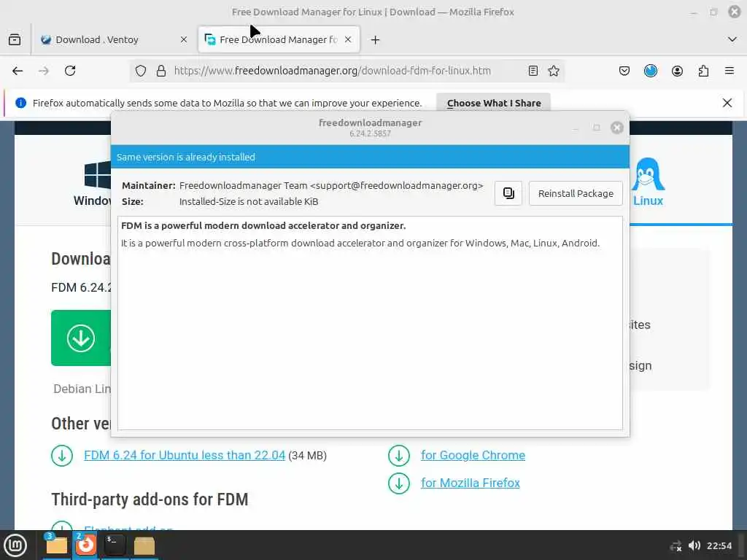Screen dimensions: 747x560
Task: Close the Free Download Manager tab
Action: click(x=348, y=39)
